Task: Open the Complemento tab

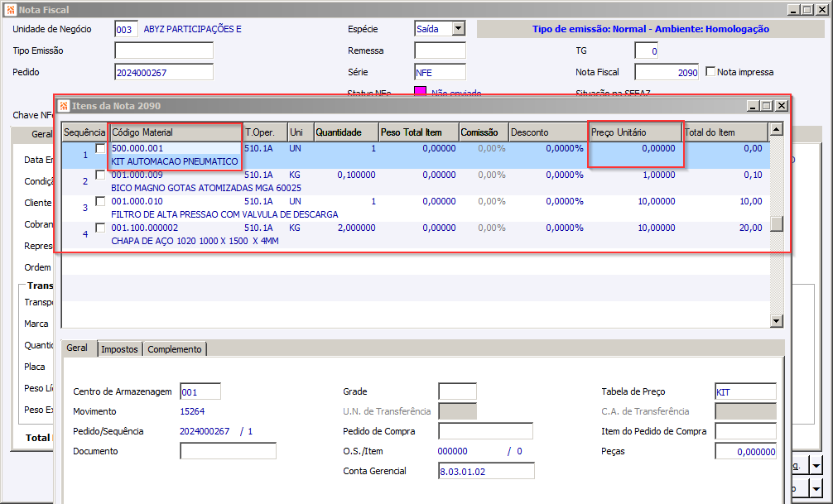Action: click(175, 349)
